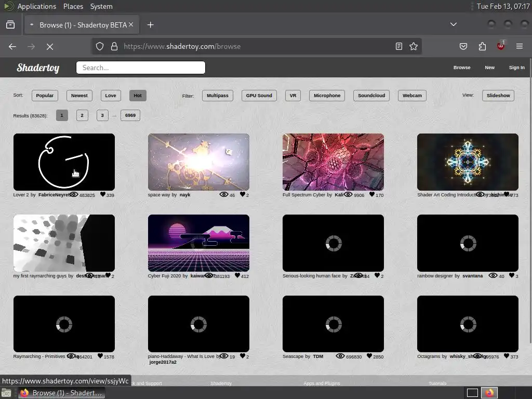The width and height of the screenshot is (532, 399).
Task: Click the eye icon for Seascape
Action: pyautogui.click(x=340, y=356)
